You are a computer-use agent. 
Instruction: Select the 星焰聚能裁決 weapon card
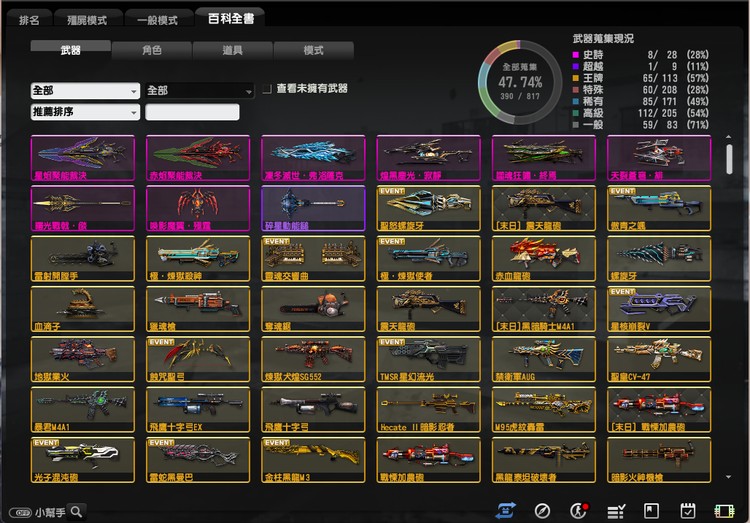tap(83, 158)
